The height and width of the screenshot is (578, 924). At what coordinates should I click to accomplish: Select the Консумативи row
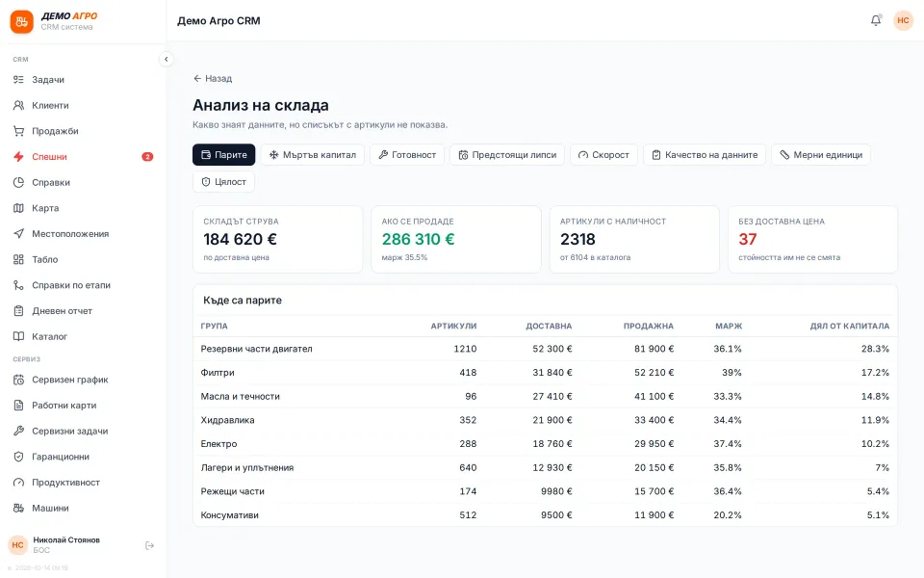tap(545, 514)
